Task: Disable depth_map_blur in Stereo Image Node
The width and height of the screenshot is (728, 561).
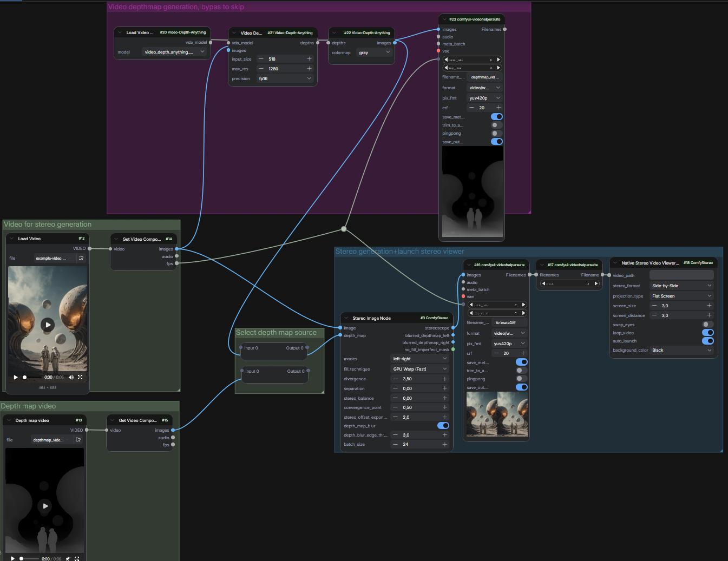Action: point(443,426)
